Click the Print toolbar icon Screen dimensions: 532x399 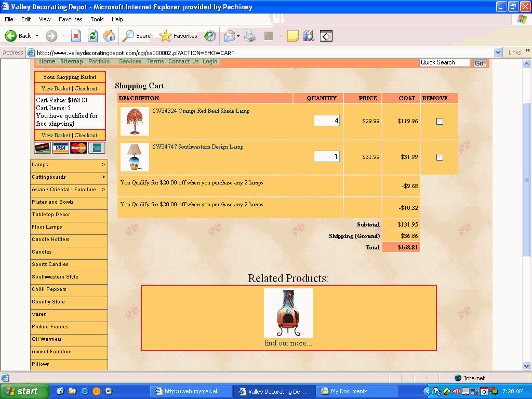(250, 36)
